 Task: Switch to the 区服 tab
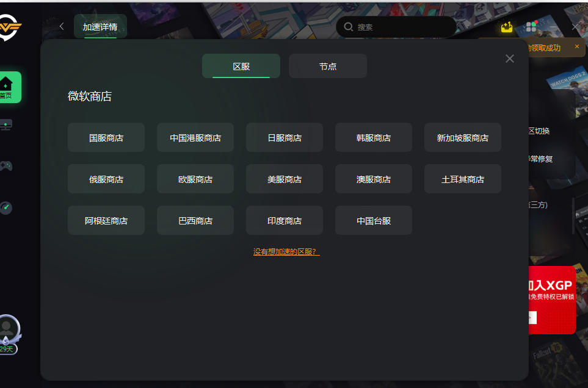241,66
